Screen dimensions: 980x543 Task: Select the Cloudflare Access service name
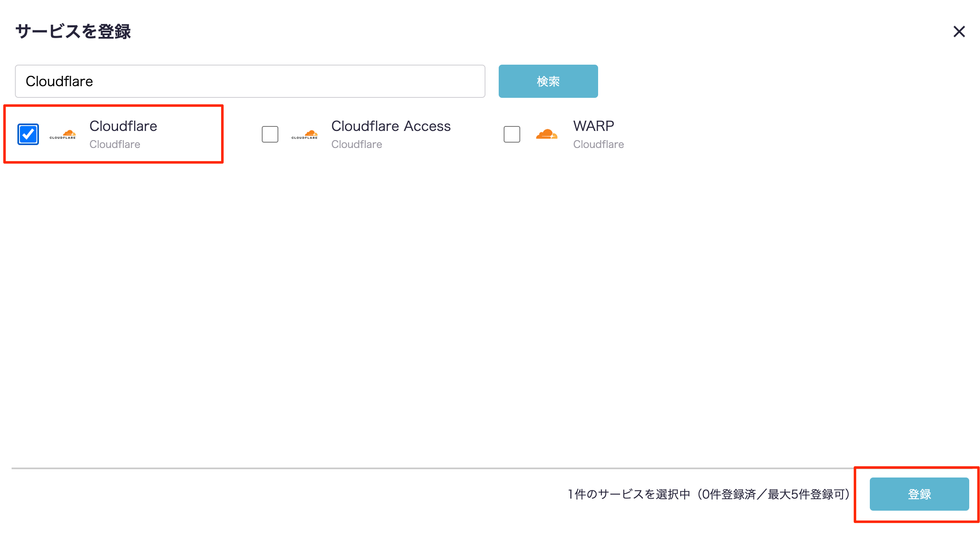[x=391, y=126]
